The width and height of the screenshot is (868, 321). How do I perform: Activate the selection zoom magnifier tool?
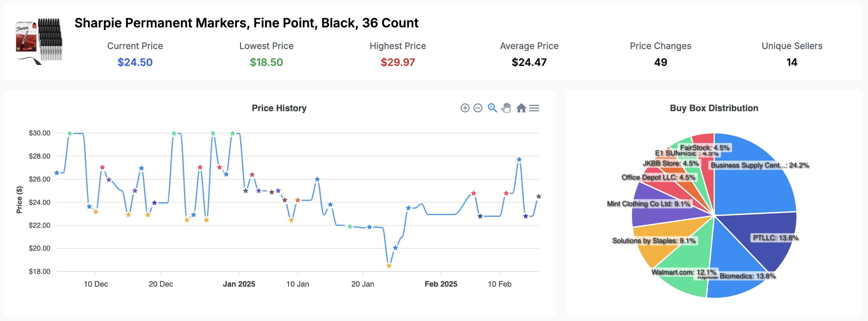coord(492,108)
